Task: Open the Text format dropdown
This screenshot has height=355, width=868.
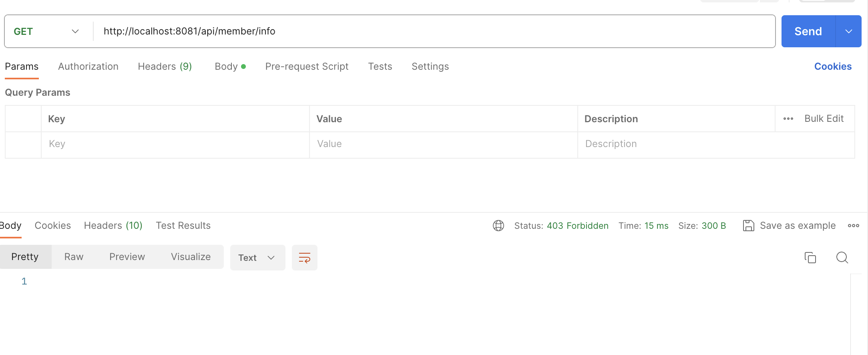Action: (257, 258)
